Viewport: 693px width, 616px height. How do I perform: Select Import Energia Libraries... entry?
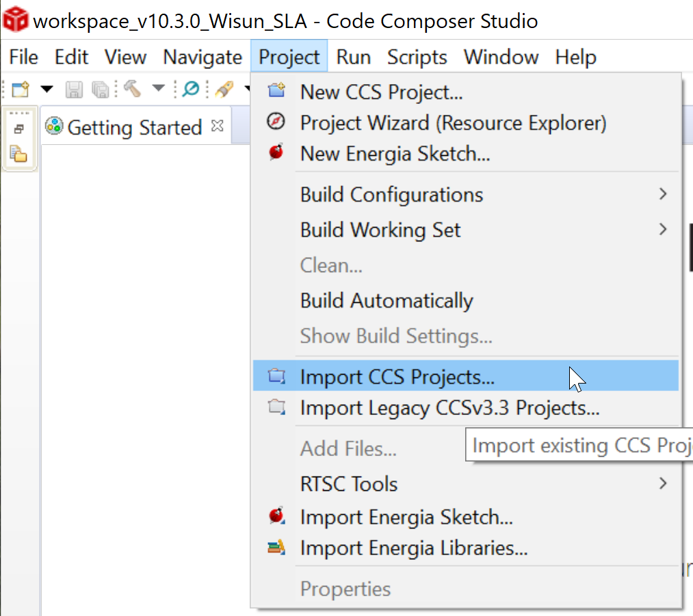tap(413, 548)
